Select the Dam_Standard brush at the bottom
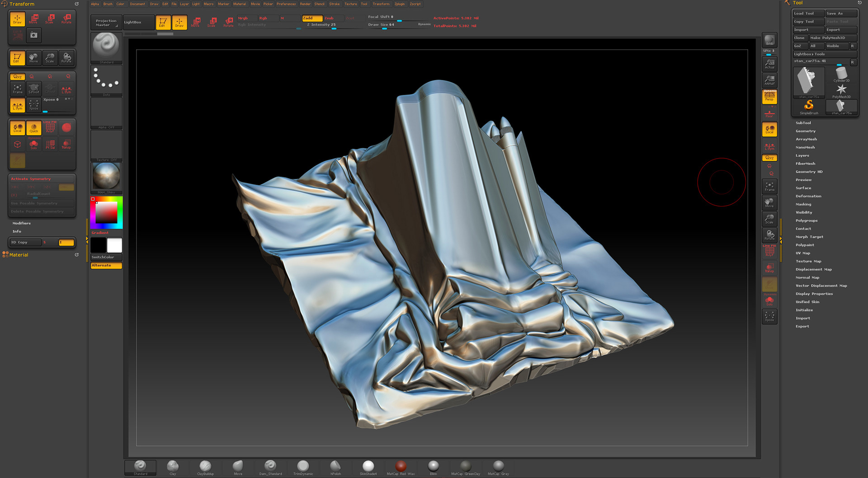Viewport: 868px width, 478px height. coord(270,467)
